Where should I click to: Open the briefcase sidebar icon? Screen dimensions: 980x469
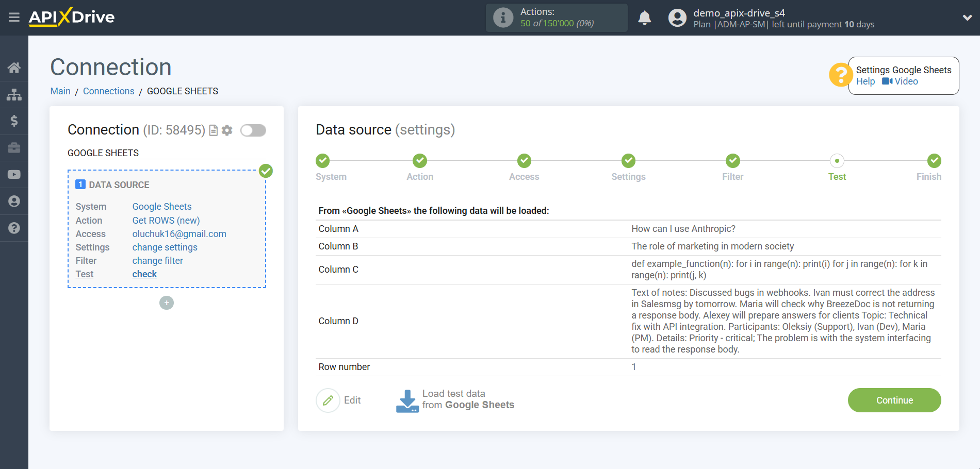[x=14, y=148]
